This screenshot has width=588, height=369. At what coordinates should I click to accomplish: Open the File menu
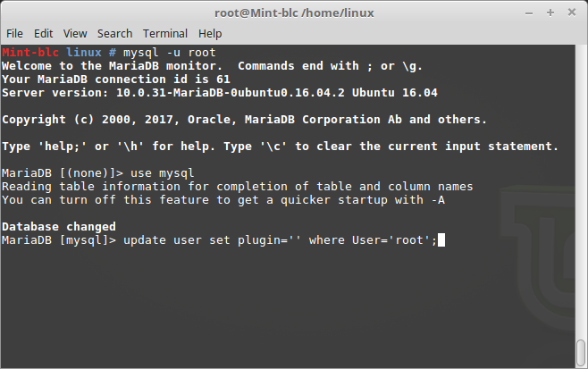(x=14, y=33)
